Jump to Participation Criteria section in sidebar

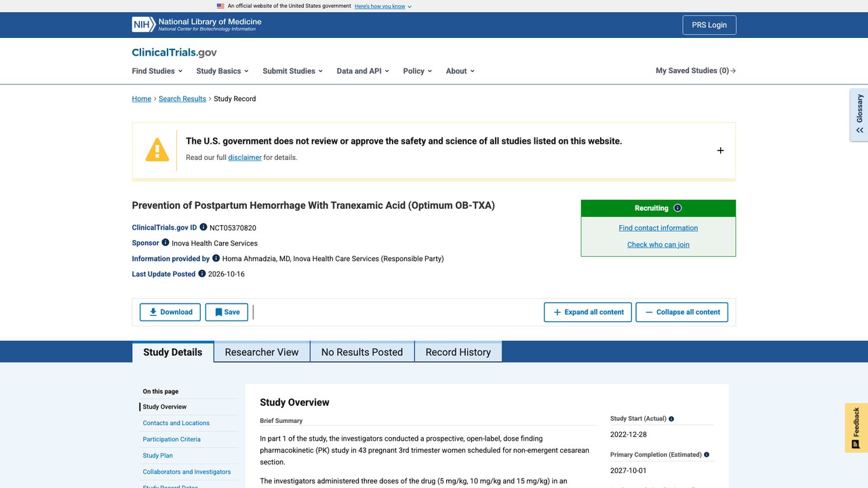172,439
